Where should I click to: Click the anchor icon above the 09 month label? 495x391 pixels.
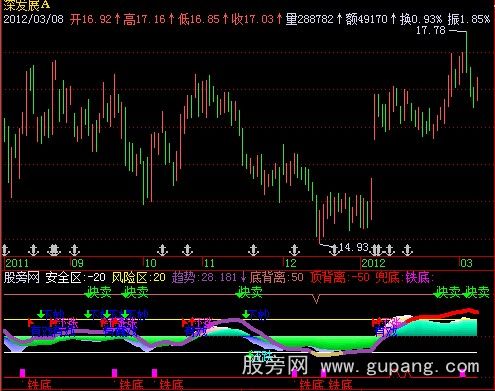(x=75, y=249)
